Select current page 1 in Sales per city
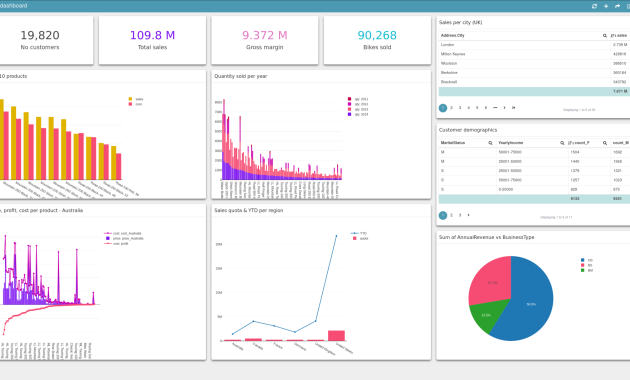Image resolution: width=630 pixels, height=380 pixels. [443, 108]
